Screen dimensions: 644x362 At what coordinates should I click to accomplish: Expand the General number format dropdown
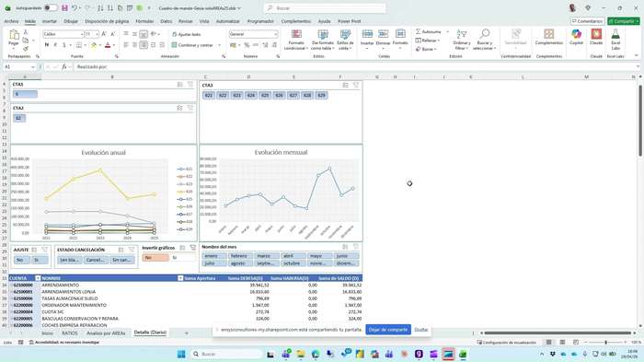[x=275, y=34]
